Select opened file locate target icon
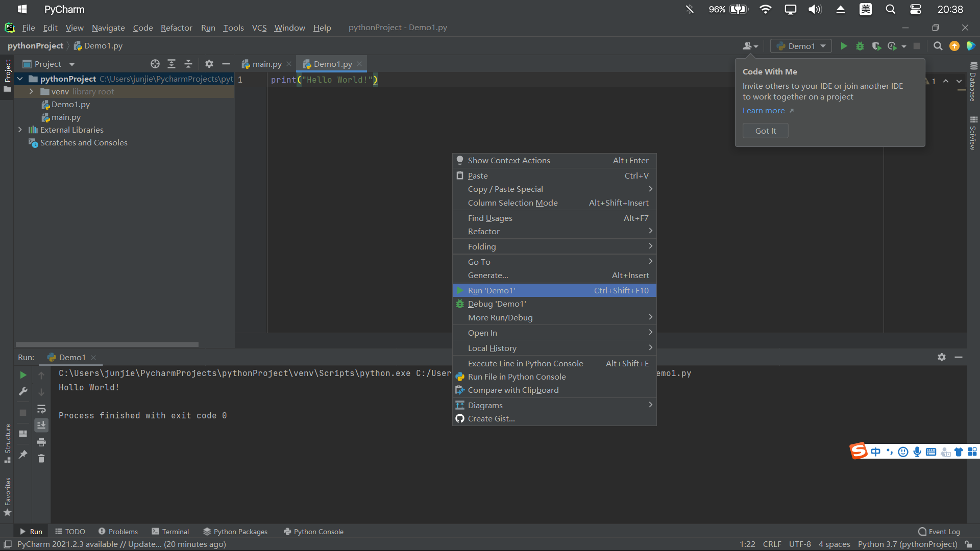The height and width of the screenshot is (551, 980). click(x=155, y=64)
